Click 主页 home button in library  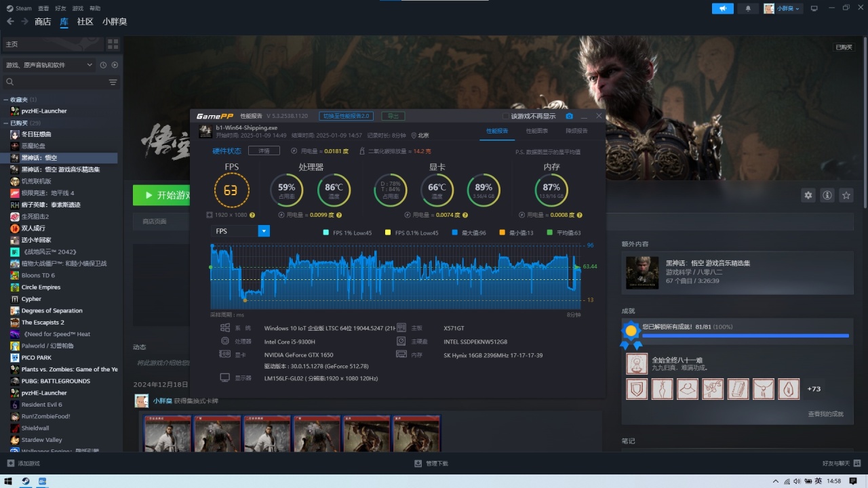[54, 44]
